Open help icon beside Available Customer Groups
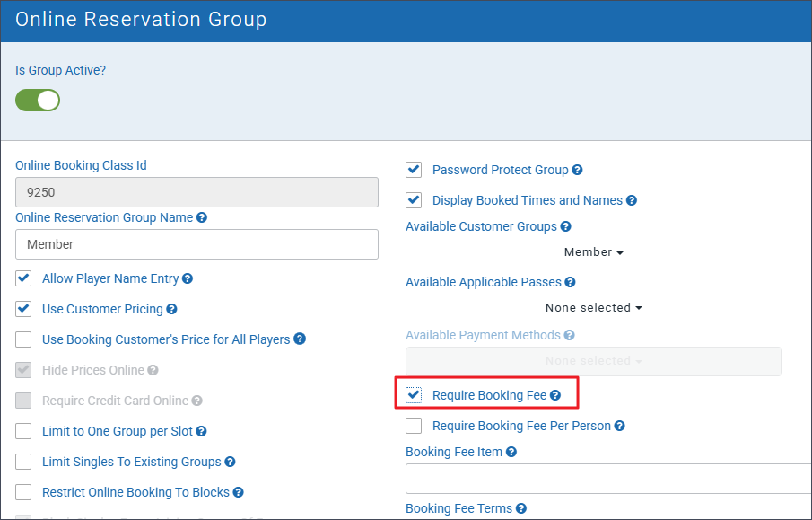812x520 pixels. point(565,226)
